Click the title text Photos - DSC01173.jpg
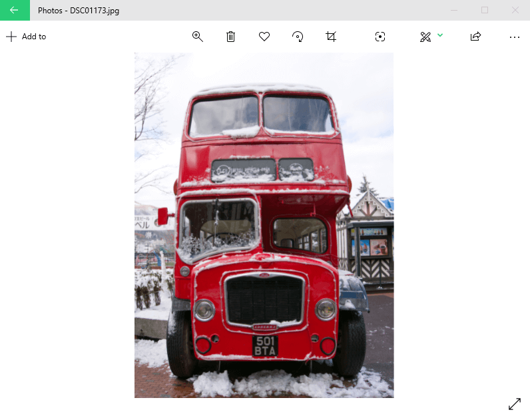530x420 pixels. (x=79, y=11)
